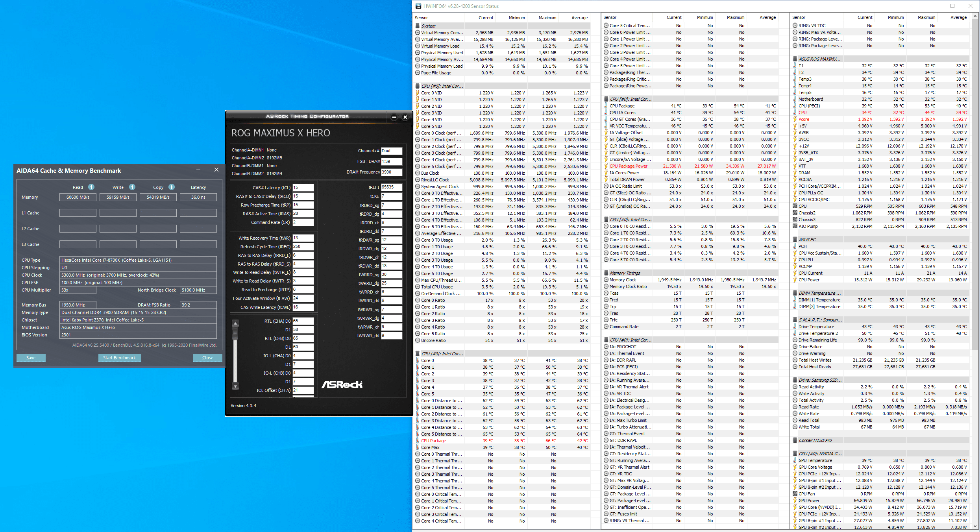Image resolution: width=980 pixels, height=532 pixels.
Task: Collapse the DIMM Temperature sensor group
Action: 795,293
